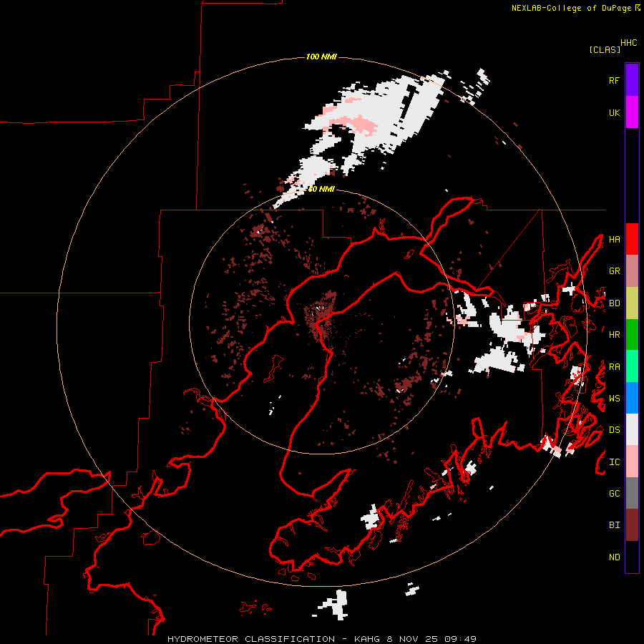Screen dimensions: 644x644
Task: Click the Hydrometeor Classification title caption
Action: [x=321, y=639]
